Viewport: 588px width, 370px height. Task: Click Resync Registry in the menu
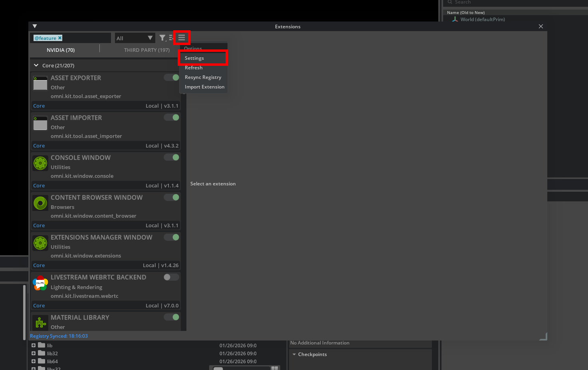point(203,77)
